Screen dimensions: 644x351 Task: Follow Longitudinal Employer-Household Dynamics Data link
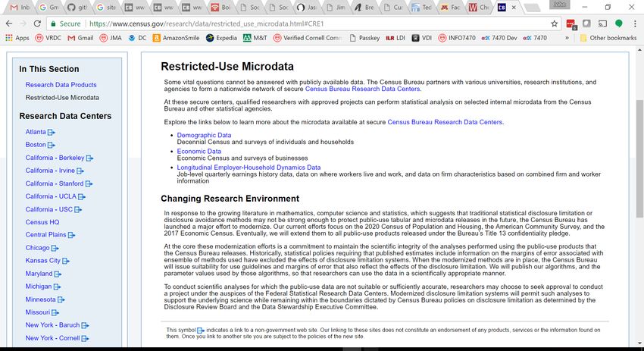[249, 168]
